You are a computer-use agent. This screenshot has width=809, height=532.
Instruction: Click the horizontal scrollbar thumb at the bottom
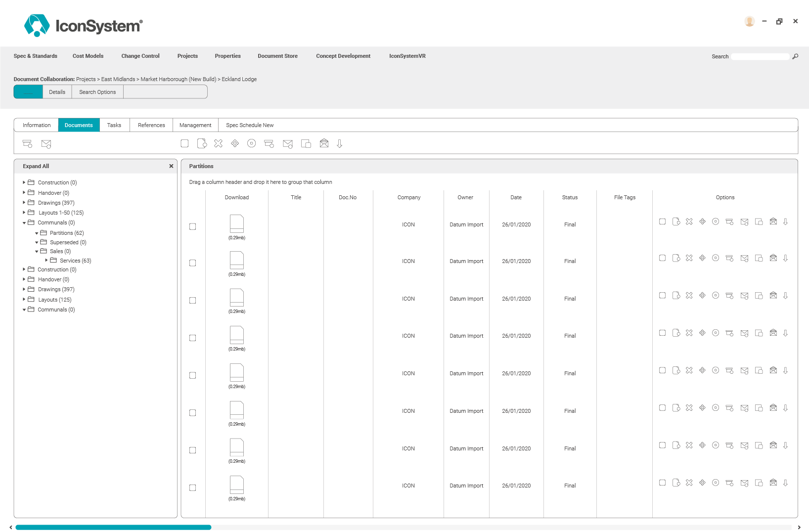pyautogui.click(x=113, y=528)
